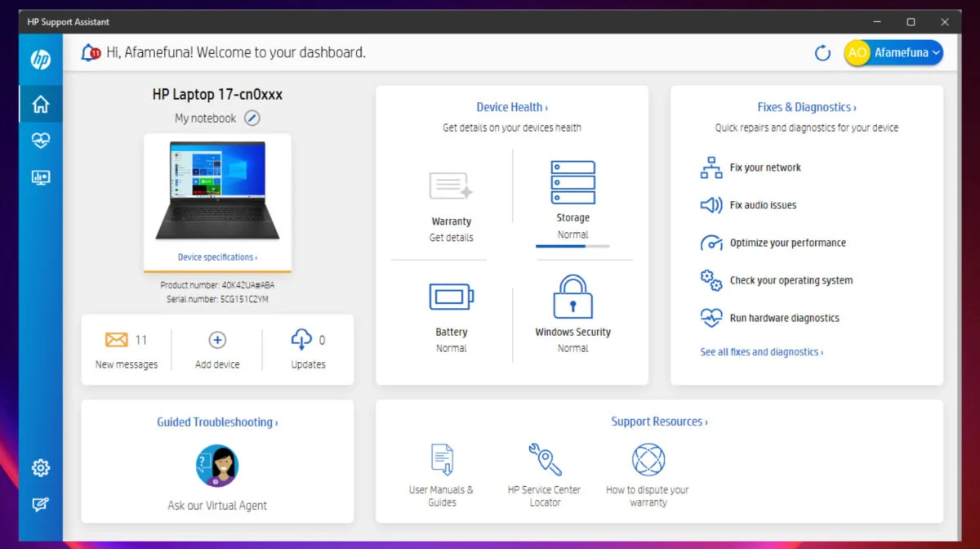Viewport: 980px width, 549px height.
Task: Open the User Manuals & Guides document icon
Action: 442,459
